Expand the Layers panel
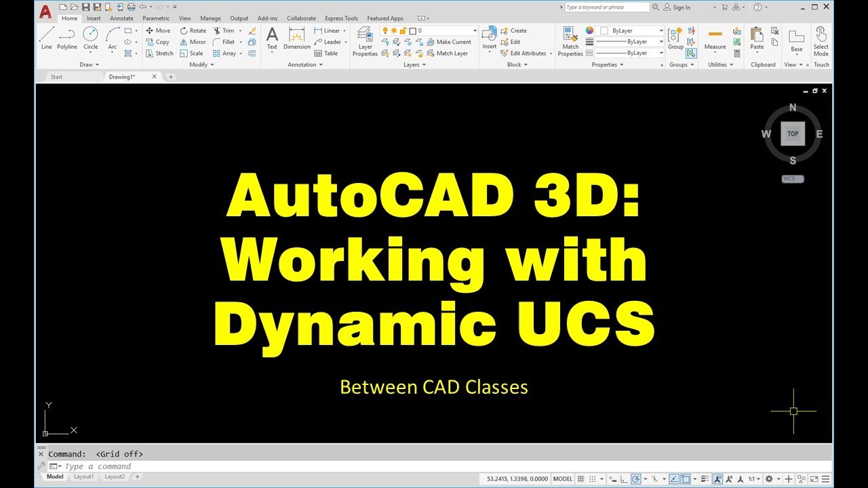Viewport: 868px width, 488px height. 414,65
